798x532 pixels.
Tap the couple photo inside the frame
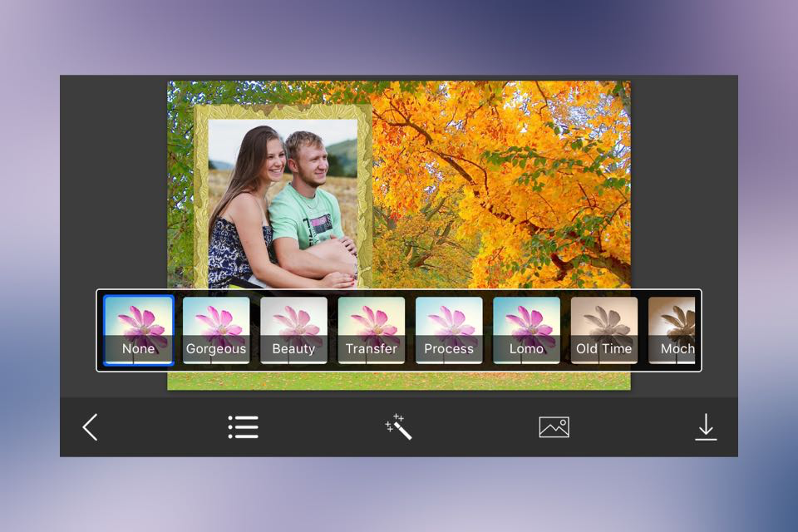pos(283,204)
